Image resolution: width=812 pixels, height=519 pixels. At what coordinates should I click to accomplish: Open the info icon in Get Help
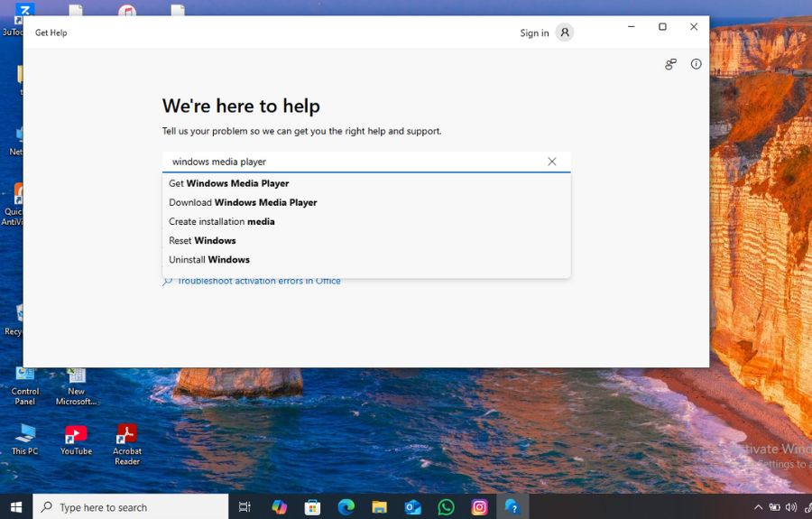click(x=696, y=64)
